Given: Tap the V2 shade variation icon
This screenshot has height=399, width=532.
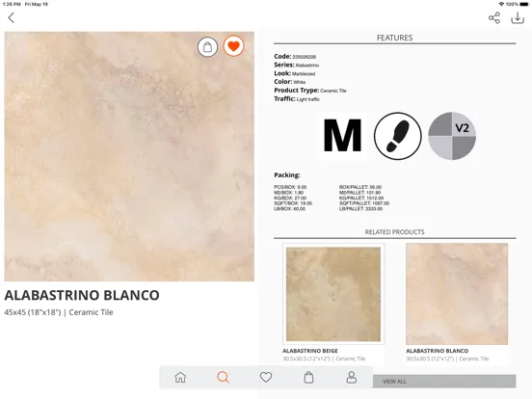Looking at the screenshot, I should click(452, 136).
